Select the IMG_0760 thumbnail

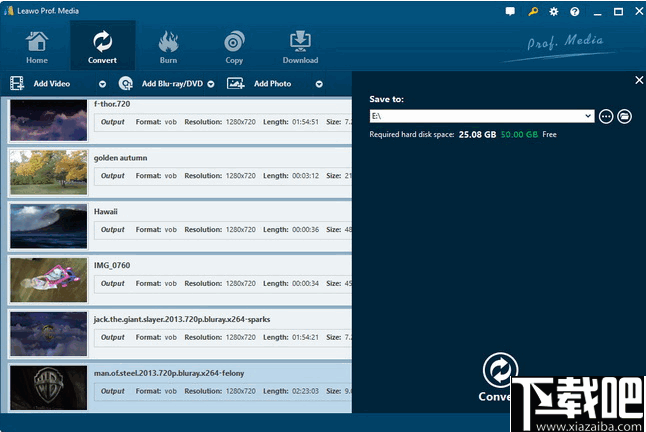pos(49,280)
